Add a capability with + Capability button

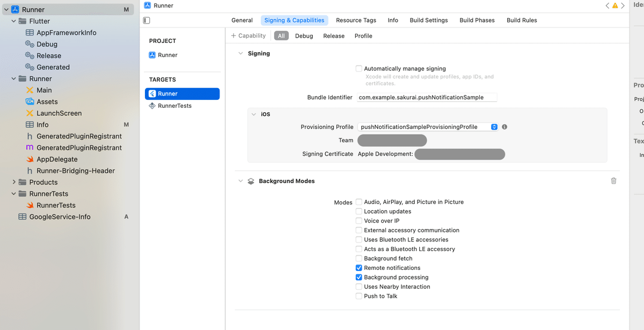point(248,36)
